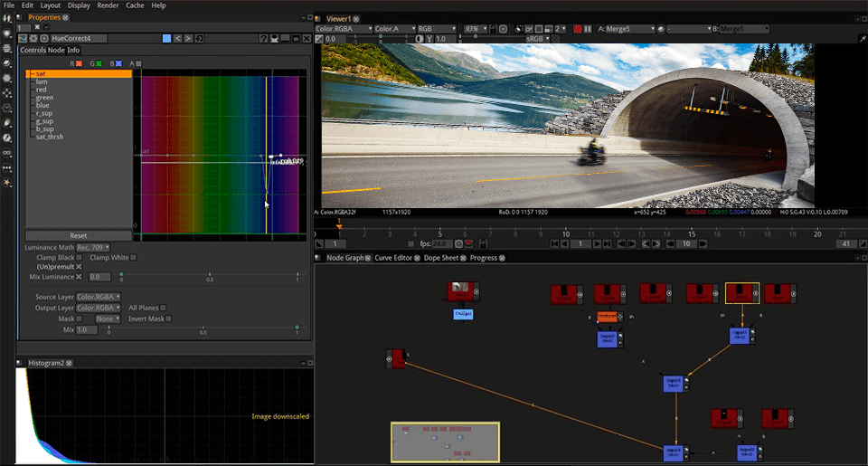Screen dimensions: 868x466
Task: Open the Render menu
Action: tap(108, 5)
